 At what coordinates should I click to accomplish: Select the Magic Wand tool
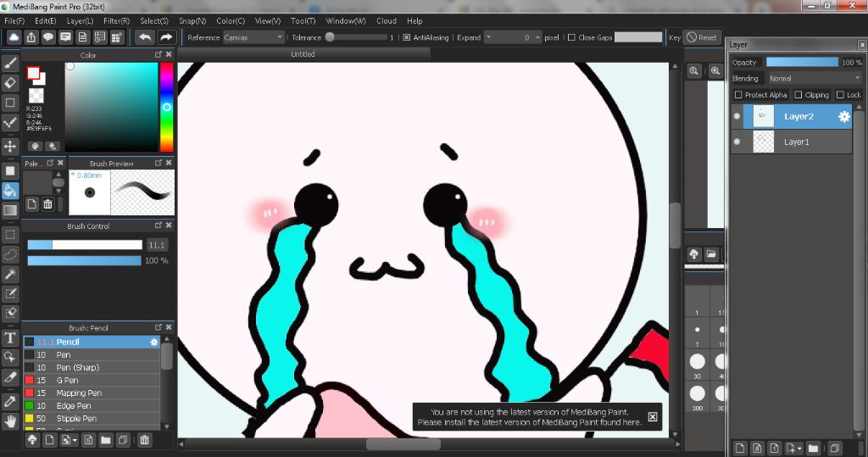(x=10, y=274)
